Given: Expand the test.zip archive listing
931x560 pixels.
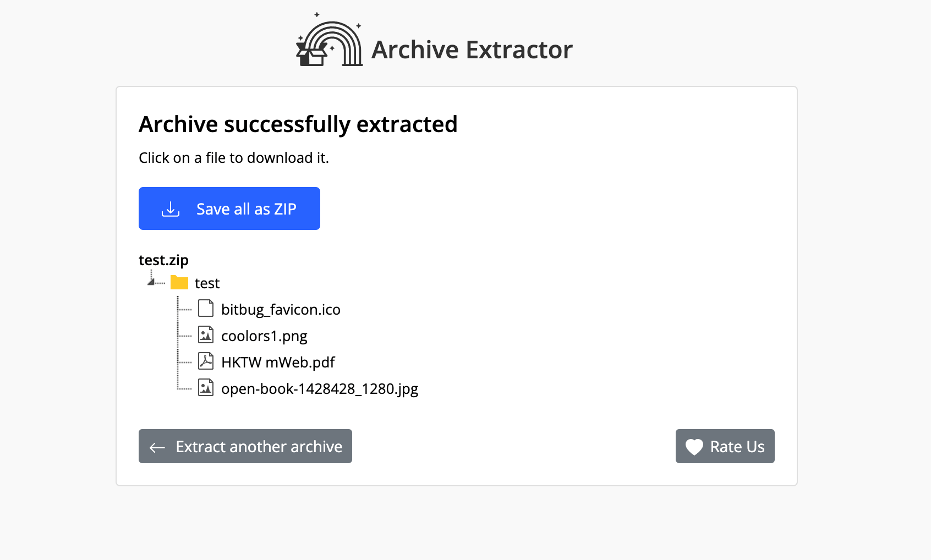Looking at the screenshot, I should tap(163, 260).
